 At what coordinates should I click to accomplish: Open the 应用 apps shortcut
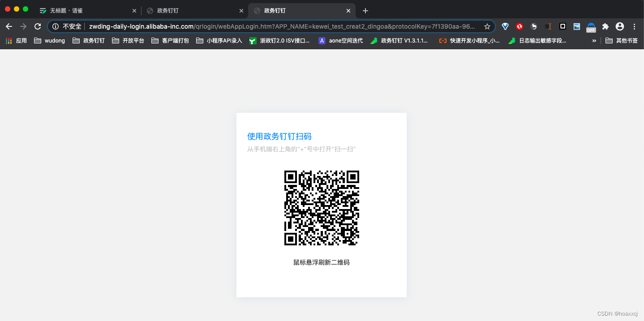pos(16,41)
